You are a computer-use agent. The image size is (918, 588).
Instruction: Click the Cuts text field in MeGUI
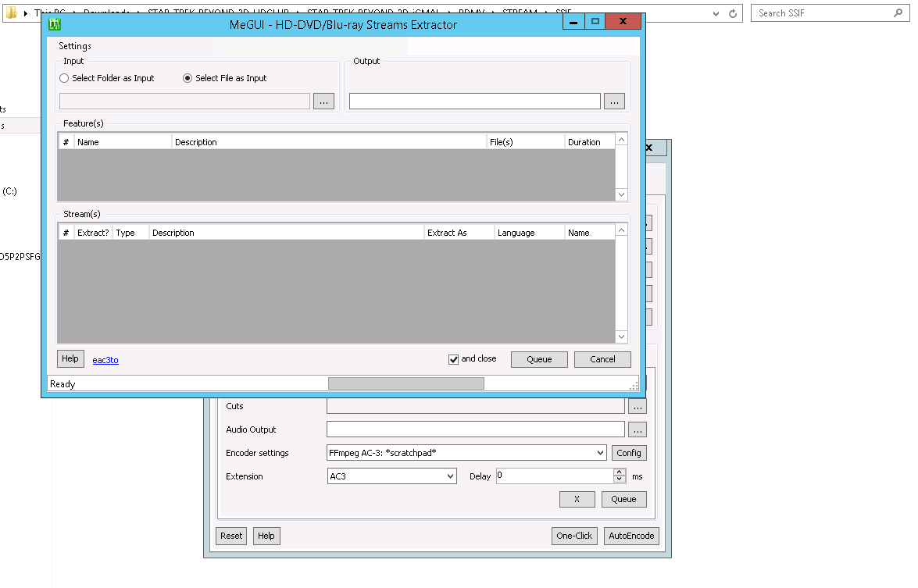[x=475, y=406]
